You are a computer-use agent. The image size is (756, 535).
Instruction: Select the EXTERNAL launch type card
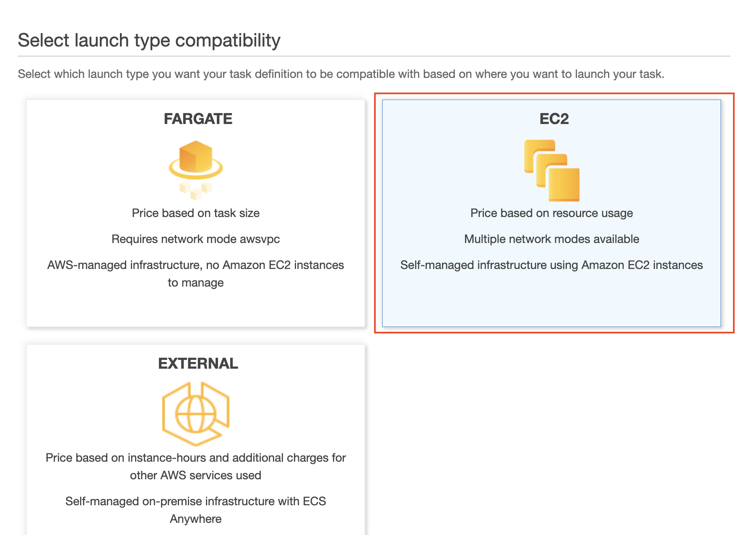pos(196,440)
